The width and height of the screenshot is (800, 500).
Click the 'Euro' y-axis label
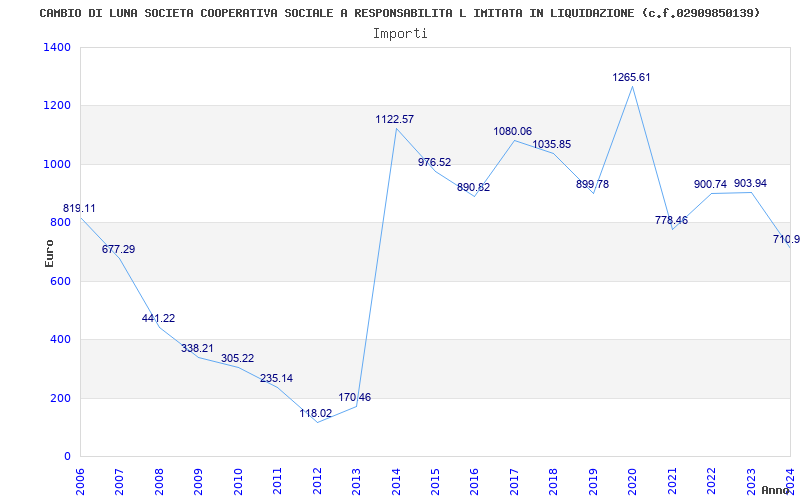(49, 253)
